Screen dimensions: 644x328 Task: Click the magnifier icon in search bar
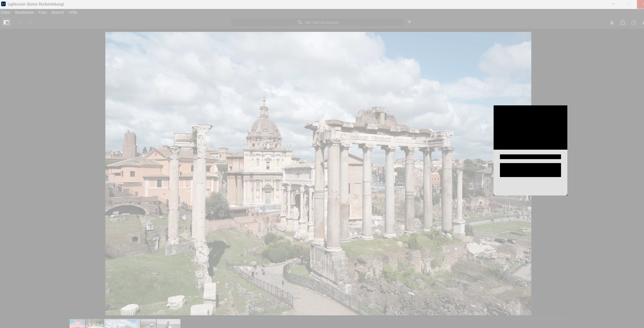pyautogui.click(x=300, y=22)
